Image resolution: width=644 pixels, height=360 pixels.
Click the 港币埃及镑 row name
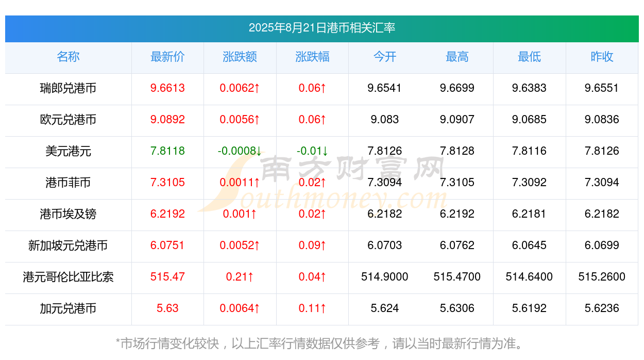pos(68,214)
